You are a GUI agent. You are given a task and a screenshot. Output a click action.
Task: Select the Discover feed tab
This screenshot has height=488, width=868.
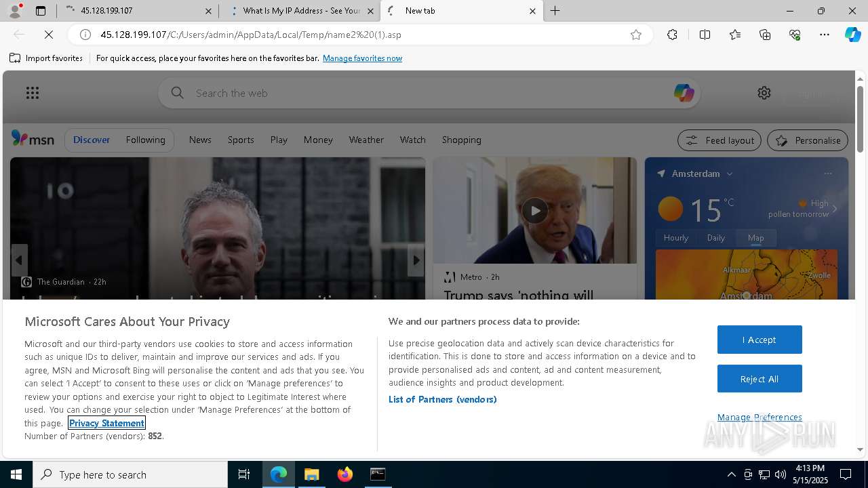point(92,140)
